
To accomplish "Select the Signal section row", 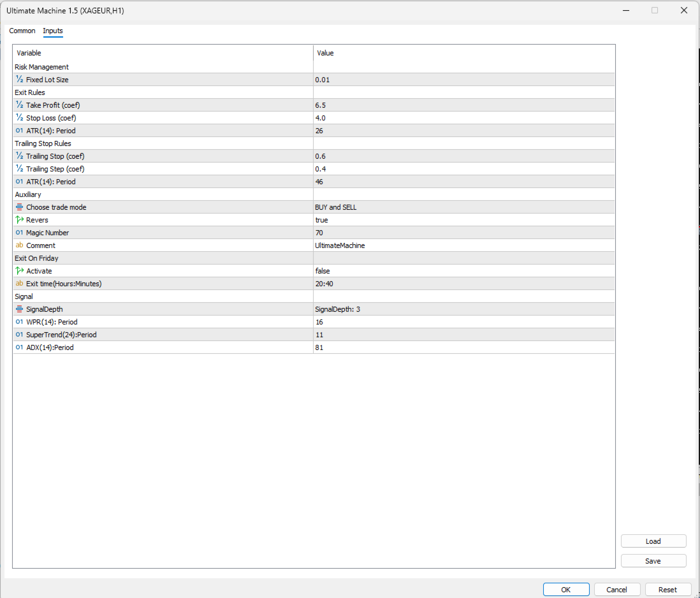I will coord(314,296).
